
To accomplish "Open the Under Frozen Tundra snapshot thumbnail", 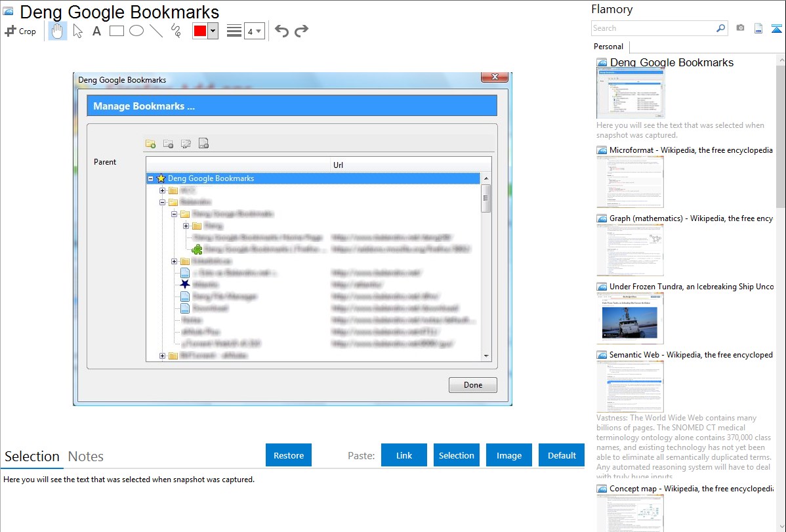I will coord(630,318).
